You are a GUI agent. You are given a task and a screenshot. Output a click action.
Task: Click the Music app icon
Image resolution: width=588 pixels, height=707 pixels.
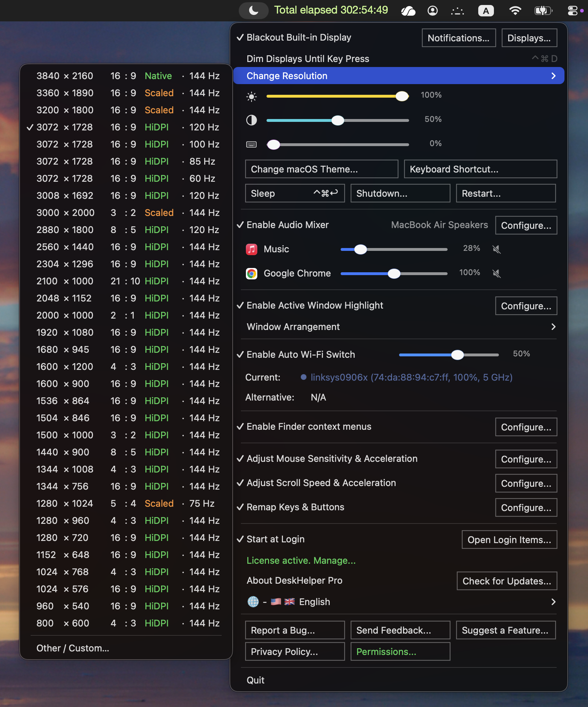pyautogui.click(x=252, y=249)
